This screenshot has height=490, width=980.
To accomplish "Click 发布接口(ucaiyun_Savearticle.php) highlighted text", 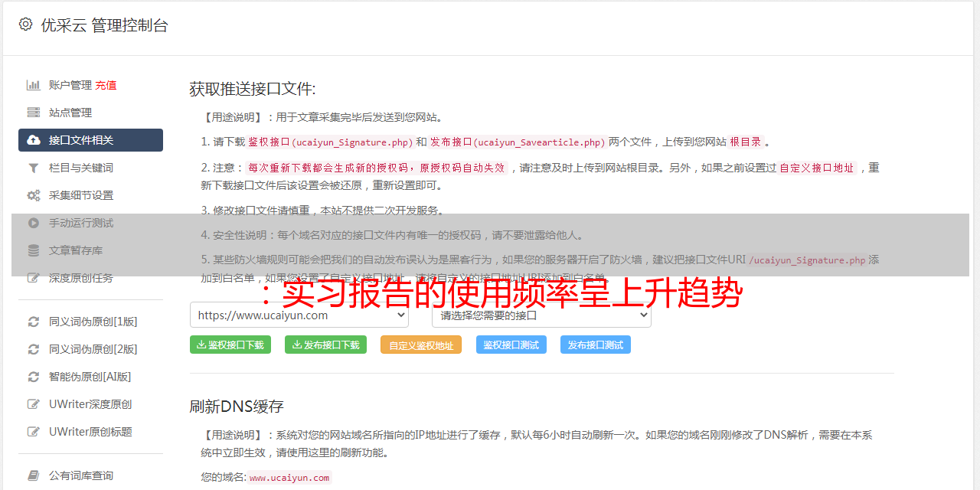I will coord(518,142).
